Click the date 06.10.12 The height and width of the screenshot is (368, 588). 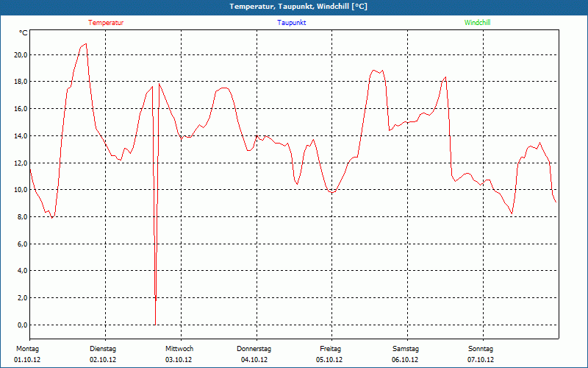pos(405,360)
